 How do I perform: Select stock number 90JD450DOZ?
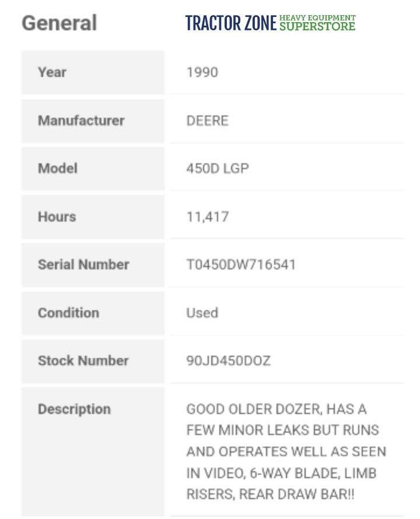pyautogui.click(x=228, y=361)
